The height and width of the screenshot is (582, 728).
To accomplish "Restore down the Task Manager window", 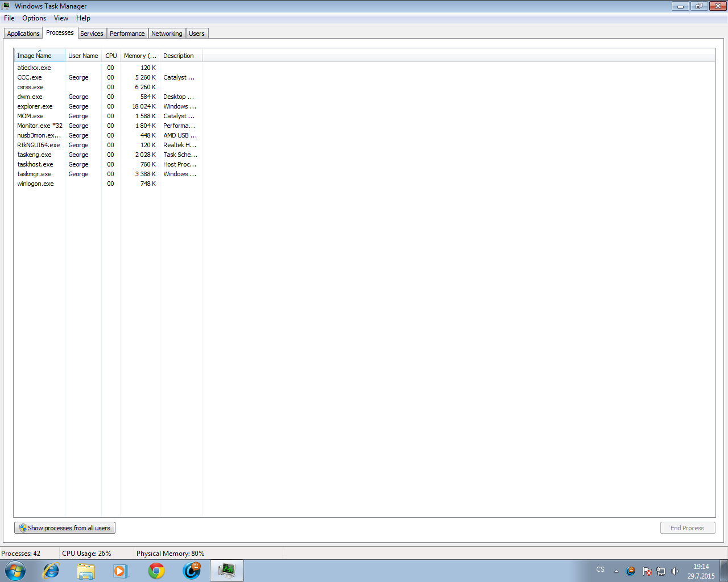I will pos(699,6).
